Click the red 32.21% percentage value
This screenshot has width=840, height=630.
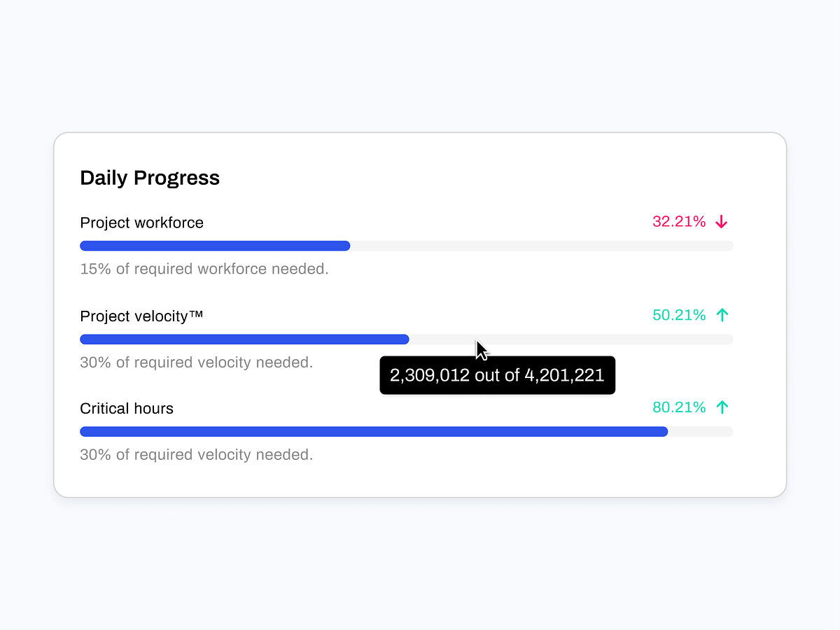coord(679,222)
